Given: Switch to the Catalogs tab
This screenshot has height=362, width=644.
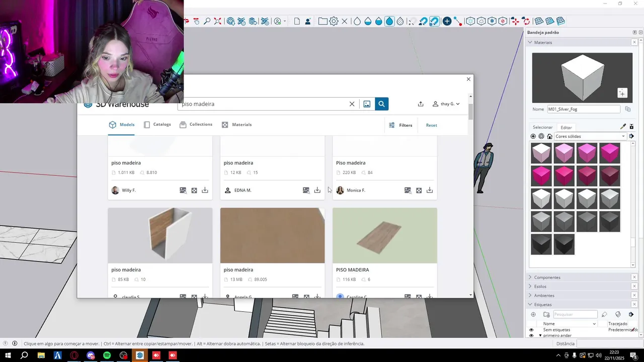Looking at the screenshot, I should [157, 125].
